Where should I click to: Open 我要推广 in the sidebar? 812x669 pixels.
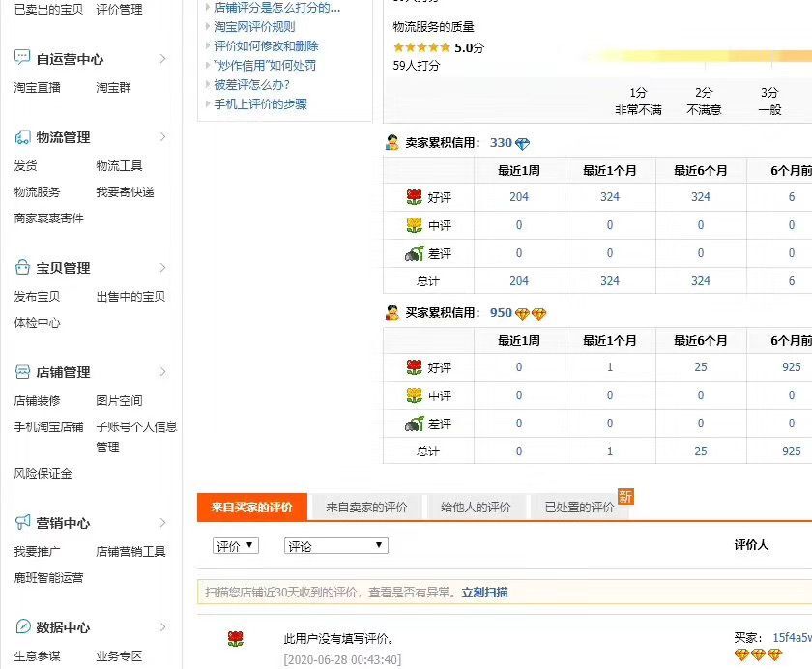coord(38,551)
